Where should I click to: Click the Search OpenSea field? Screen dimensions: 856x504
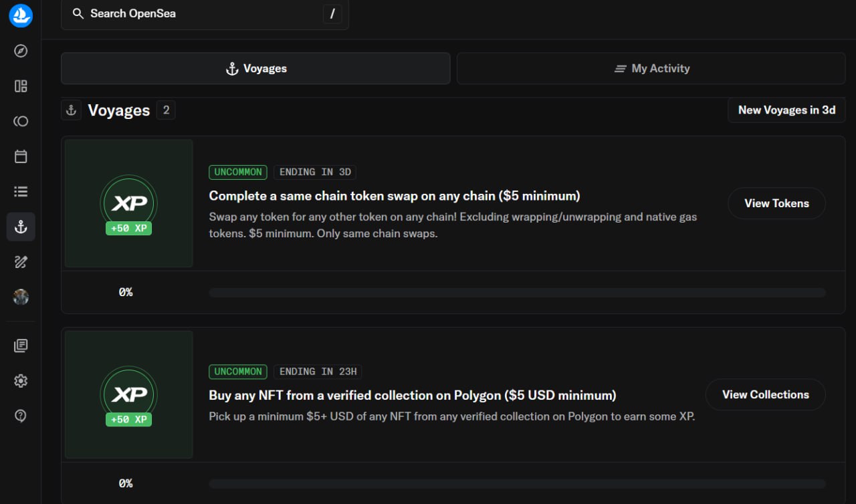click(x=205, y=14)
